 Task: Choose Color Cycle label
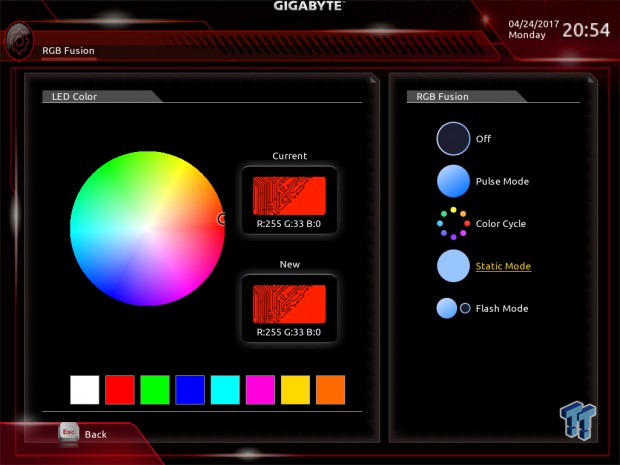(x=501, y=224)
